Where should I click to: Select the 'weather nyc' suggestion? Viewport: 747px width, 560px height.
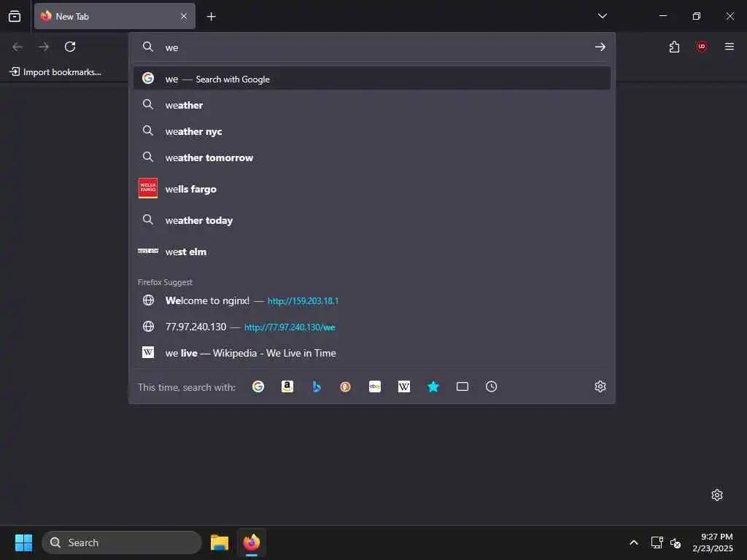[x=371, y=131]
